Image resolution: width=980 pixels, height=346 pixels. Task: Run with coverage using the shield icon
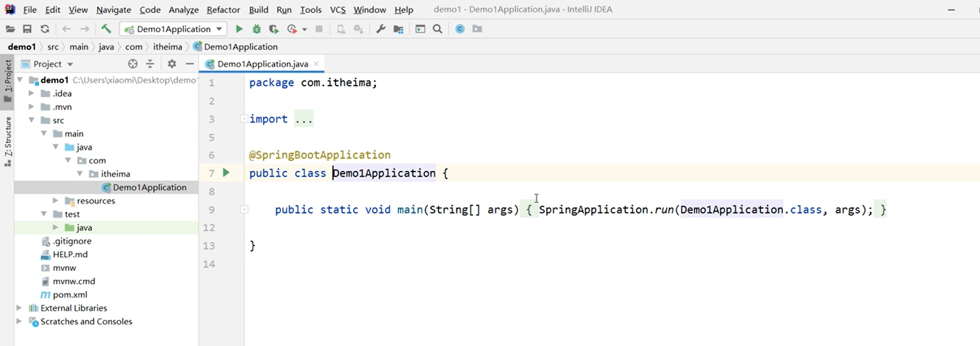pos(274,29)
